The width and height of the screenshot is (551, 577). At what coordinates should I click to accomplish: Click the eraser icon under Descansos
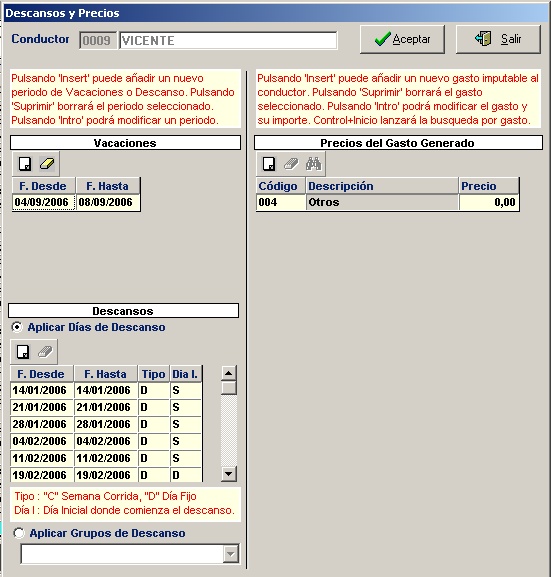(x=45, y=352)
